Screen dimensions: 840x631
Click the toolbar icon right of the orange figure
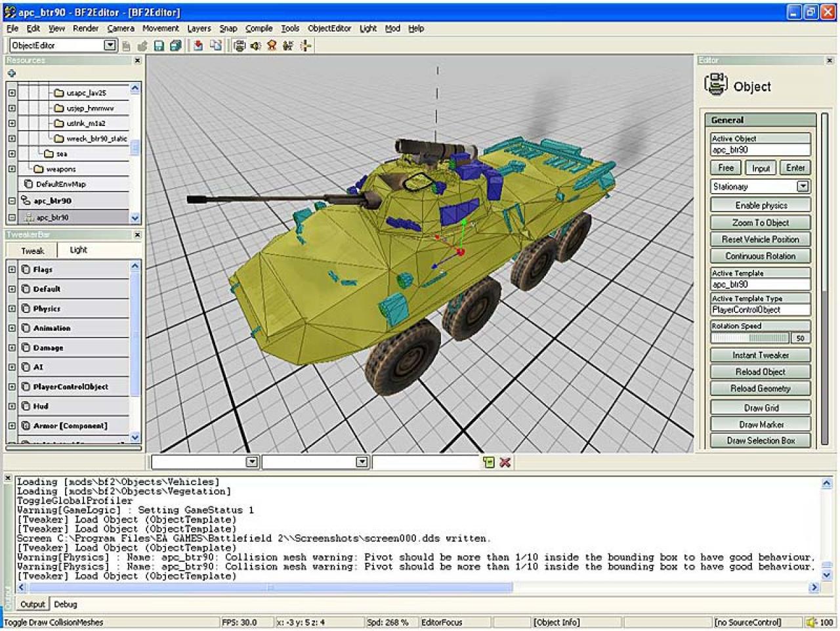288,45
